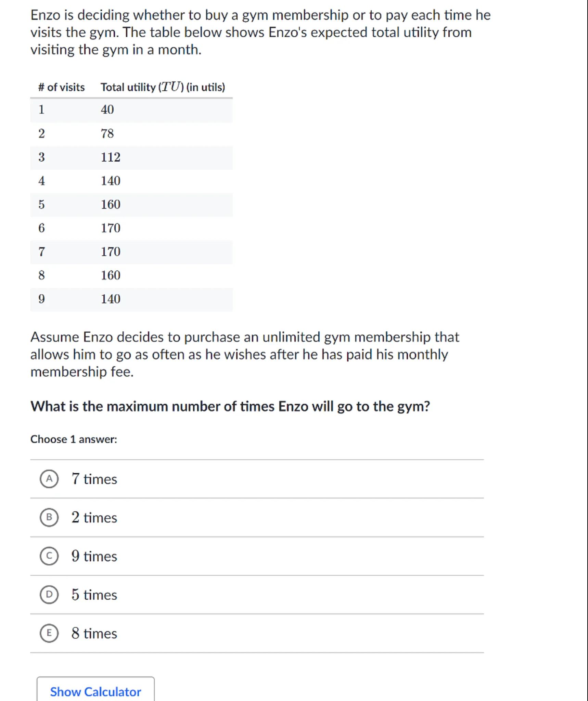Click the 'Assume Enzo decides' paragraph
The image size is (588, 701).
pyautogui.click(x=244, y=354)
